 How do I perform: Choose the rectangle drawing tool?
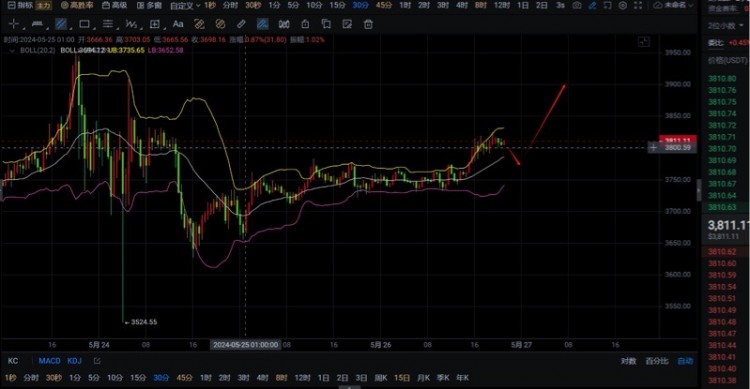click(84, 24)
